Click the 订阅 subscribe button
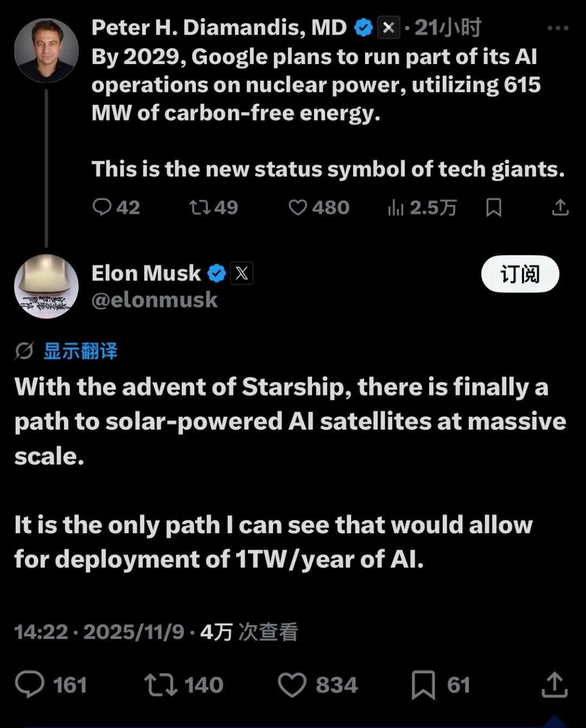 coord(520,274)
